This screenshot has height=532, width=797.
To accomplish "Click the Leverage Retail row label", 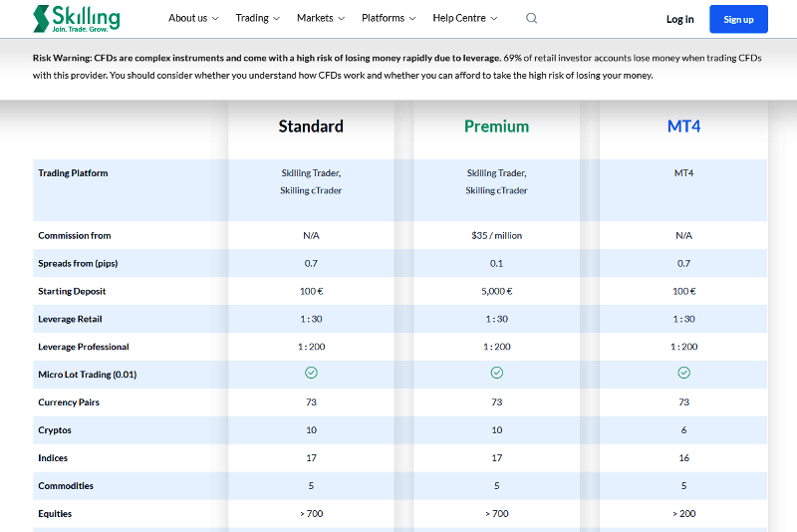I will coord(70,319).
